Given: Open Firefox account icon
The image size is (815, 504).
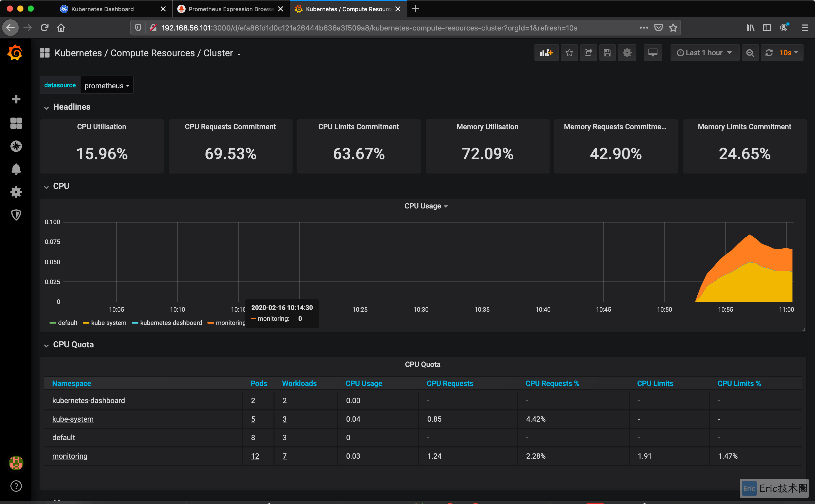Looking at the screenshot, I should (784, 28).
